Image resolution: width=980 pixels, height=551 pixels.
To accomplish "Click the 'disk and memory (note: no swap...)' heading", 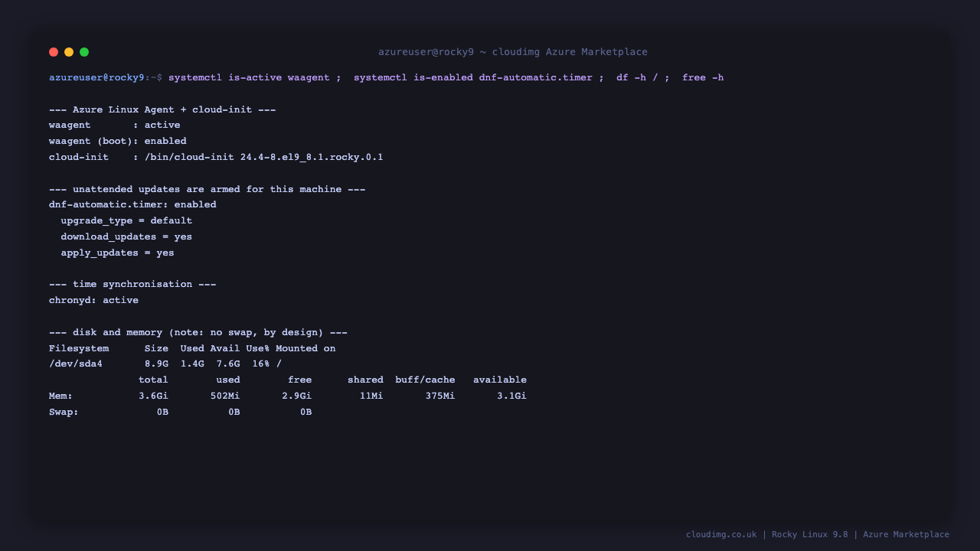I will [198, 332].
